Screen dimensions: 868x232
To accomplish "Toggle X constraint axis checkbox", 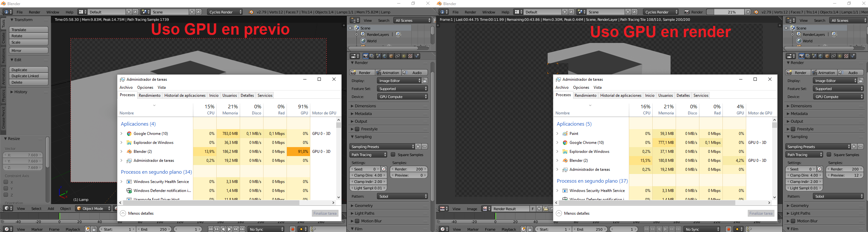I will (6, 182).
